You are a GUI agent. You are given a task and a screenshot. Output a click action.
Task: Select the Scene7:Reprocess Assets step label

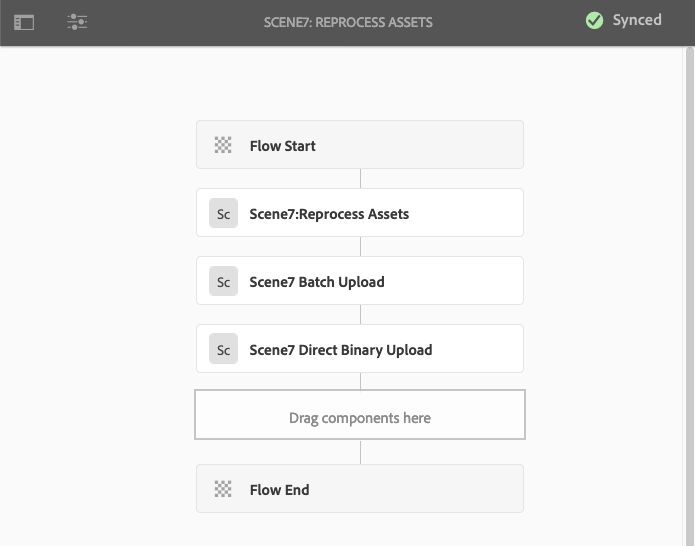coord(329,214)
